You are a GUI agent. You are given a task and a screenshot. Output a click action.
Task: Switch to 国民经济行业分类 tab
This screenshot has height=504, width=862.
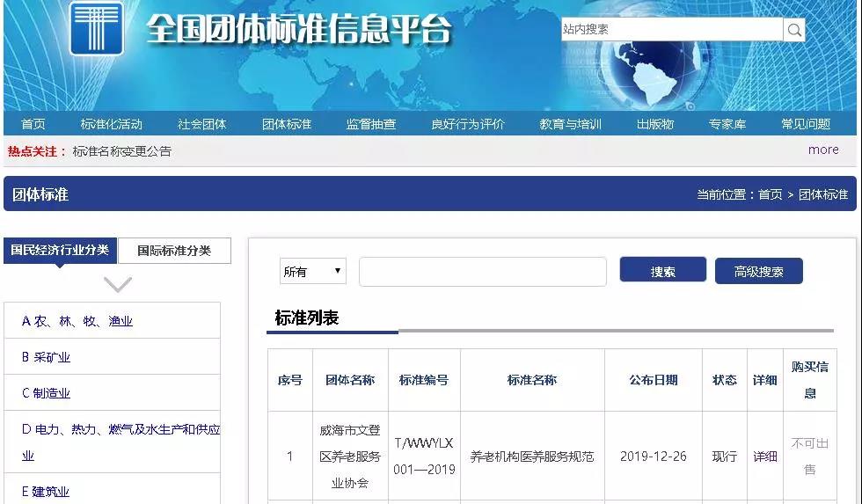click(x=60, y=250)
